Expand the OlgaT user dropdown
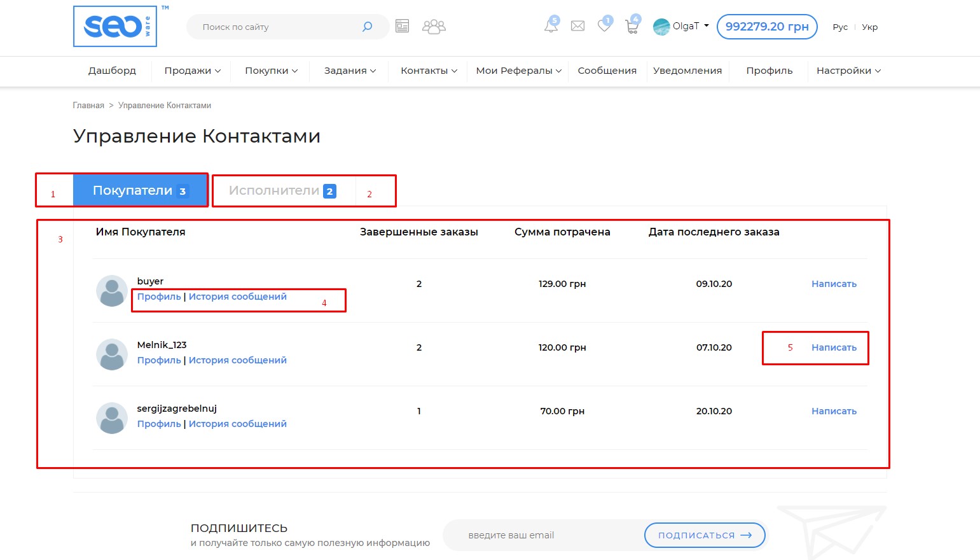 click(x=681, y=27)
